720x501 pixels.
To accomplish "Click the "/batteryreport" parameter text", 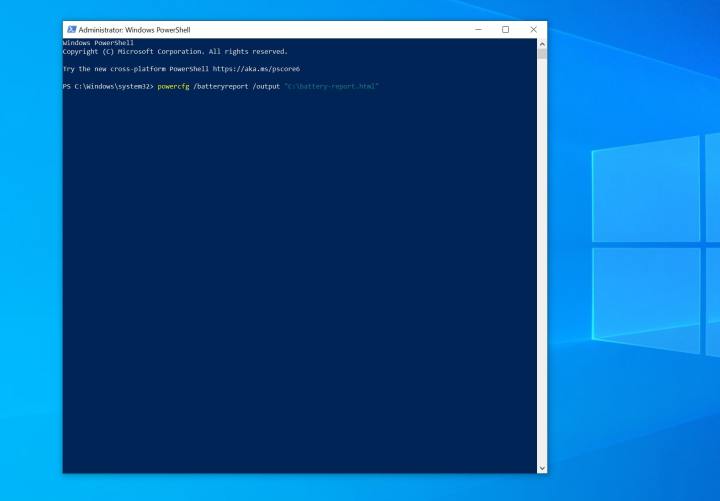I will [221, 87].
